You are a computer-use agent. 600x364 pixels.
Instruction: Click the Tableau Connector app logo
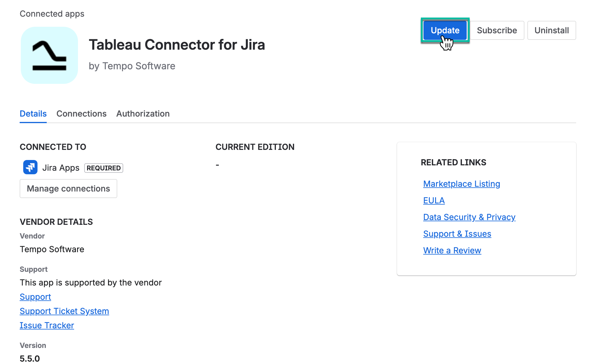pos(49,55)
